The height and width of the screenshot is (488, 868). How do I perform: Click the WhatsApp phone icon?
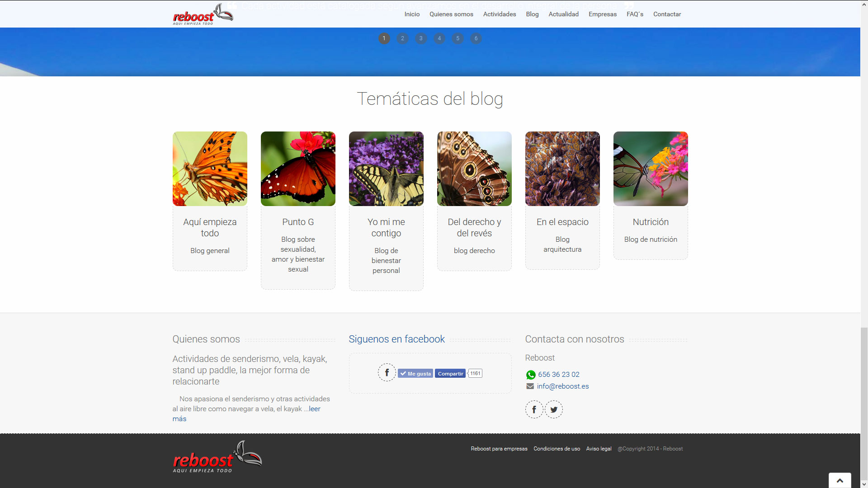(x=531, y=375)
